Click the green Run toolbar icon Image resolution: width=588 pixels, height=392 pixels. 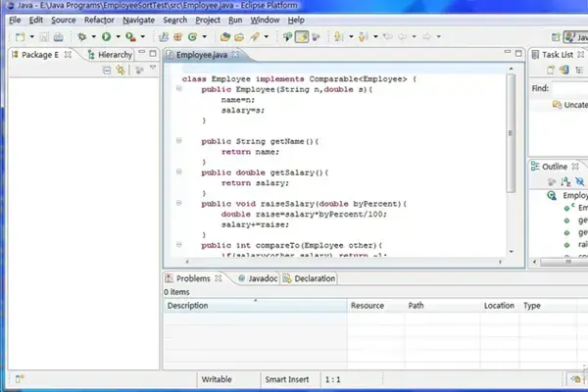coord(106,36)
